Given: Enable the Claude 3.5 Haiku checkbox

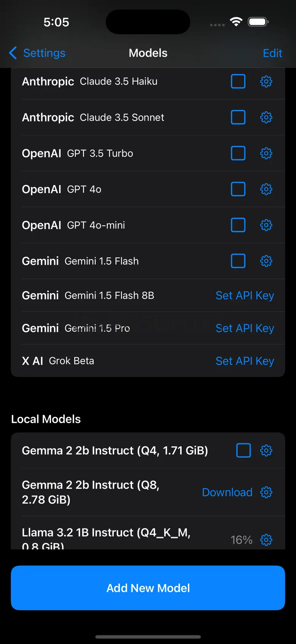Looking at the screenshot, I should [x=238, y=81].
